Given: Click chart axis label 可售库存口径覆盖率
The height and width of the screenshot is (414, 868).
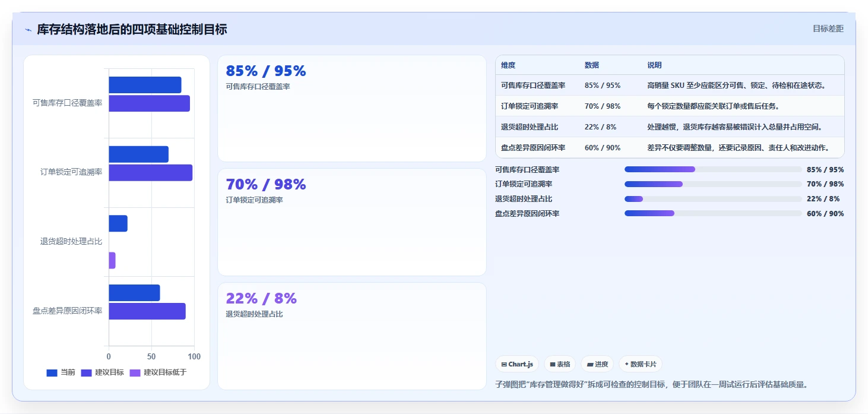Looking at the screenshot, I should pos(67,103).
